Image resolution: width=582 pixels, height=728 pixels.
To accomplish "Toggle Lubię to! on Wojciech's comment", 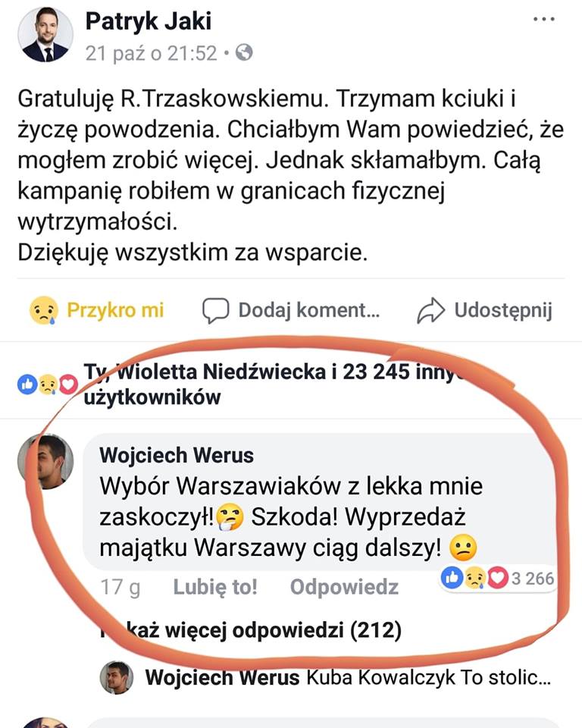I will click(x=215, y=587).
